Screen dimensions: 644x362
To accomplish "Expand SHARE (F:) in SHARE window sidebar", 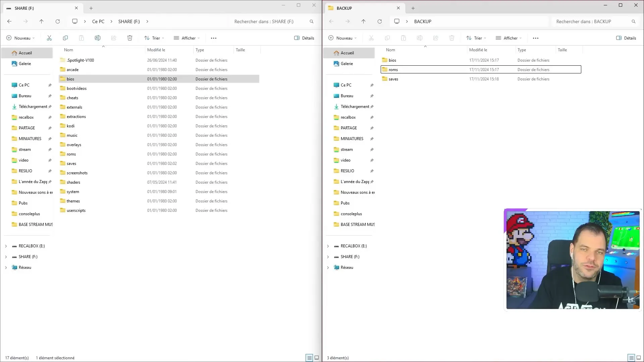I will pos(6,257).
